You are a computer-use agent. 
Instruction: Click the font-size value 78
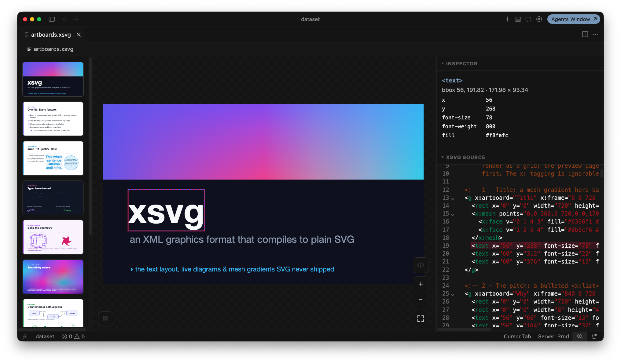click(489, 118)
